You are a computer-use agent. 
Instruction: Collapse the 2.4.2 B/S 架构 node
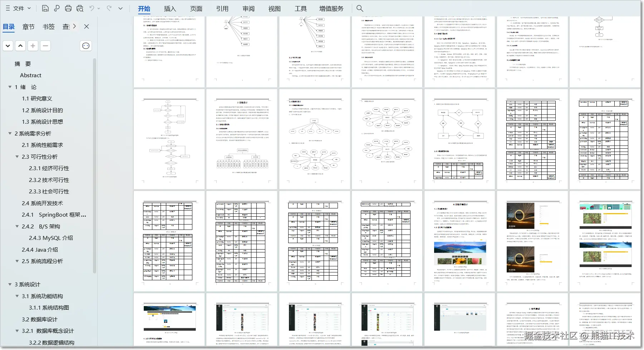17,226
